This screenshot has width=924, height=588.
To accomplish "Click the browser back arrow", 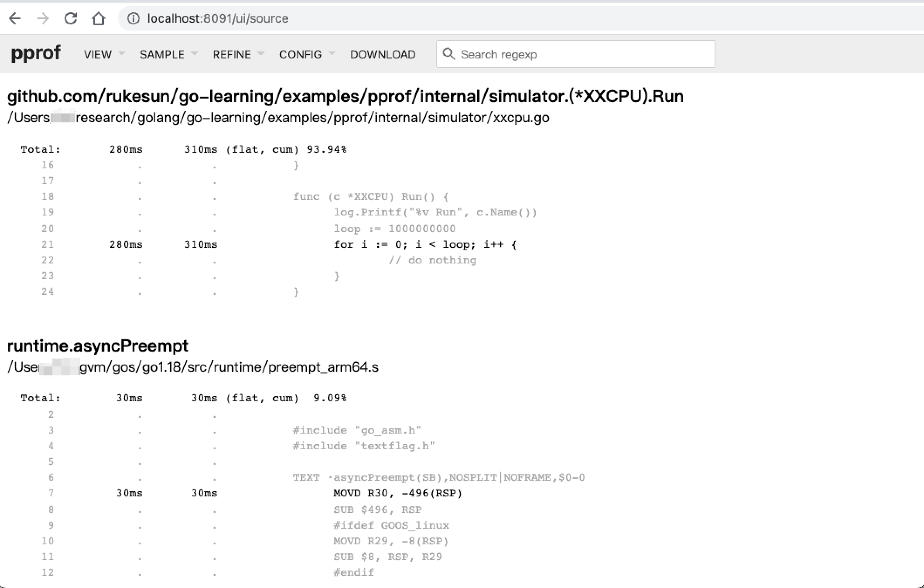I will click(x=15, y=18).
